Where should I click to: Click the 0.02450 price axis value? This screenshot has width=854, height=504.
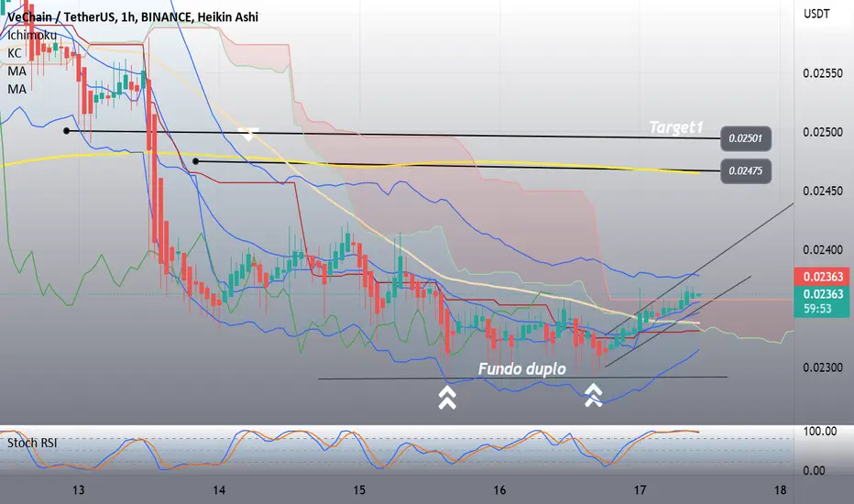tap(823, 192)
